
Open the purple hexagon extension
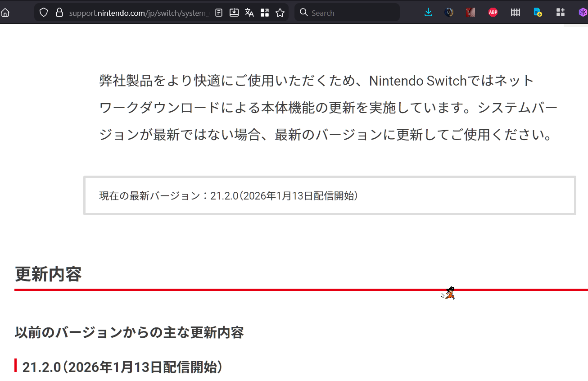583,13
